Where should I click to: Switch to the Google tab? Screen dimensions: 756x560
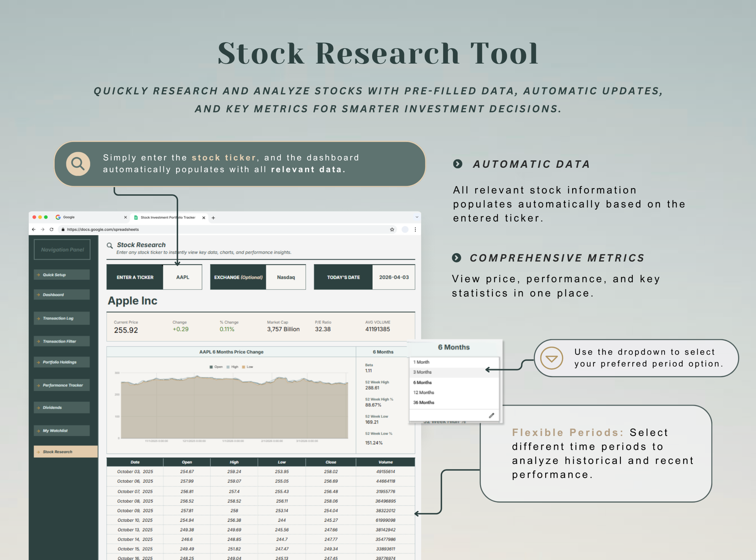pos(91,217)
